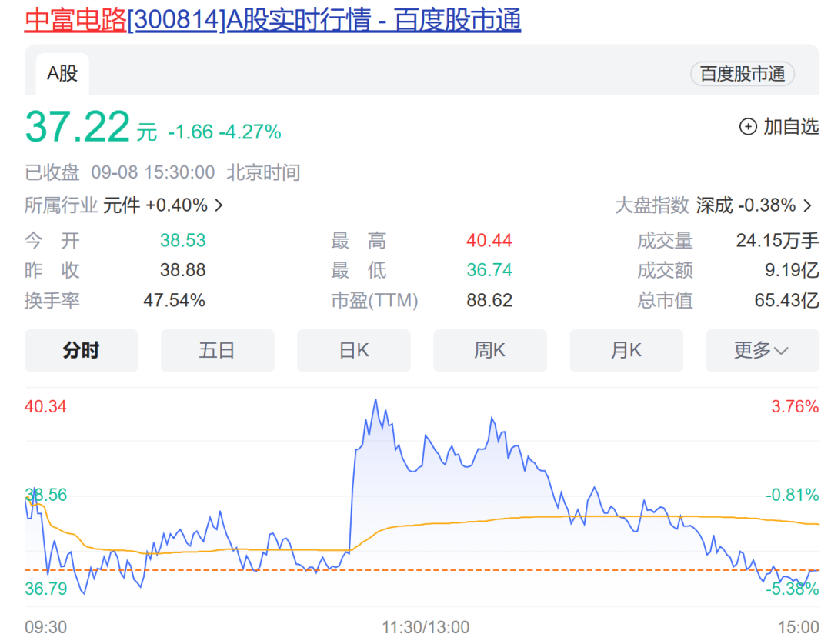The image size is (831, 644).
Task: Click the 市盈(TTM) value 88.62
Action: pos(489,301)
